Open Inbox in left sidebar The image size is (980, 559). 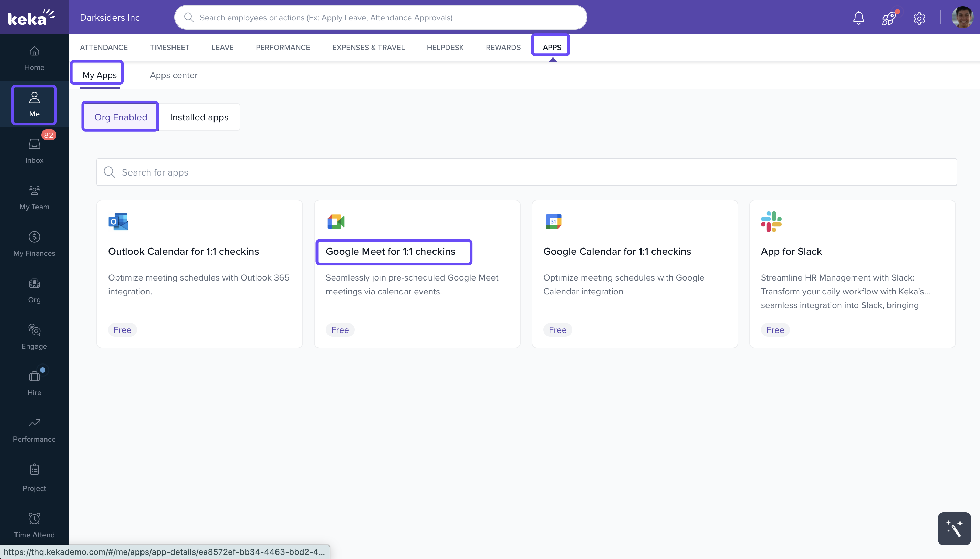[34, 150]
